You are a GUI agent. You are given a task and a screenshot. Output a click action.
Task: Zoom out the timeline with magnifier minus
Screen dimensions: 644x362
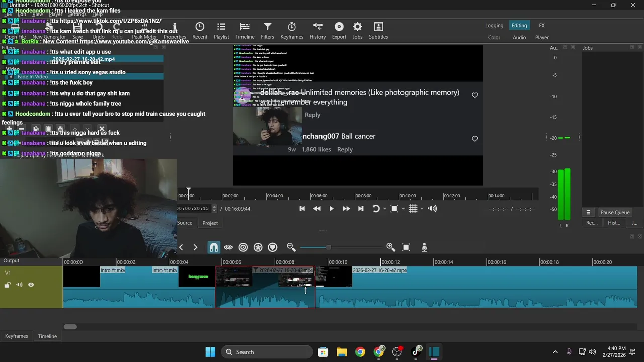tap(291, 247)
